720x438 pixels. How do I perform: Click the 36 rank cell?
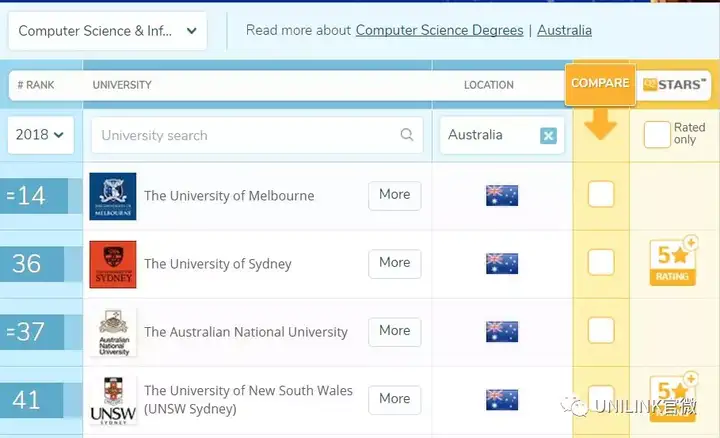[32, 264]
